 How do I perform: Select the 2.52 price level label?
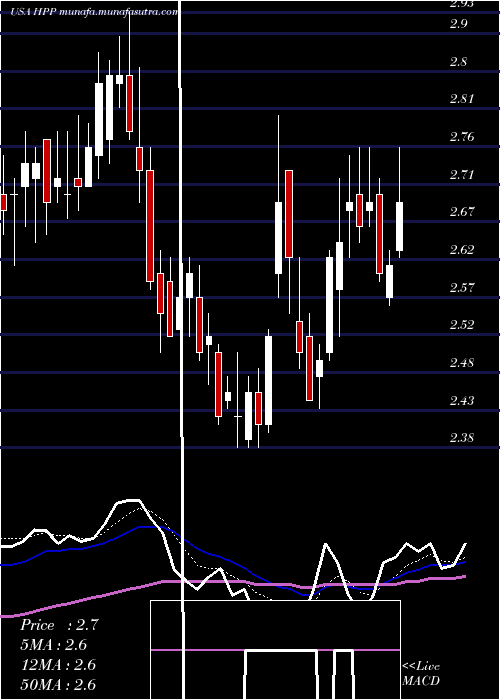(x=462, y=325)
